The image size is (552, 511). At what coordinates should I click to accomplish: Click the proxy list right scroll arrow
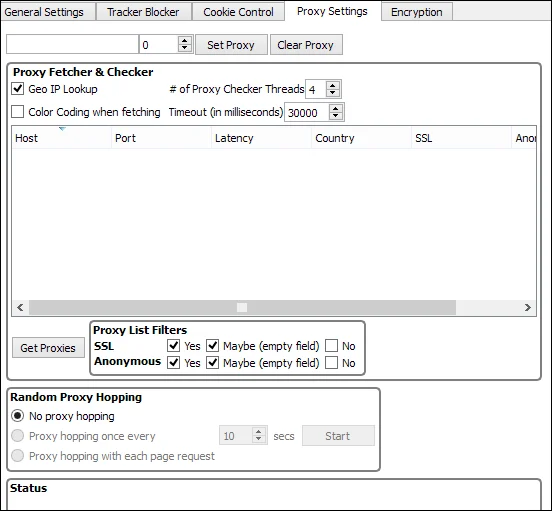(527, 307)
